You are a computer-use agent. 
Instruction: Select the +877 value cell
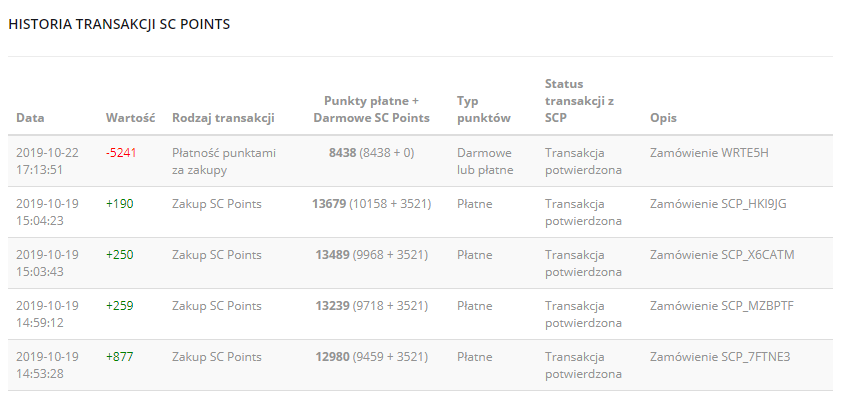[120, 357]
